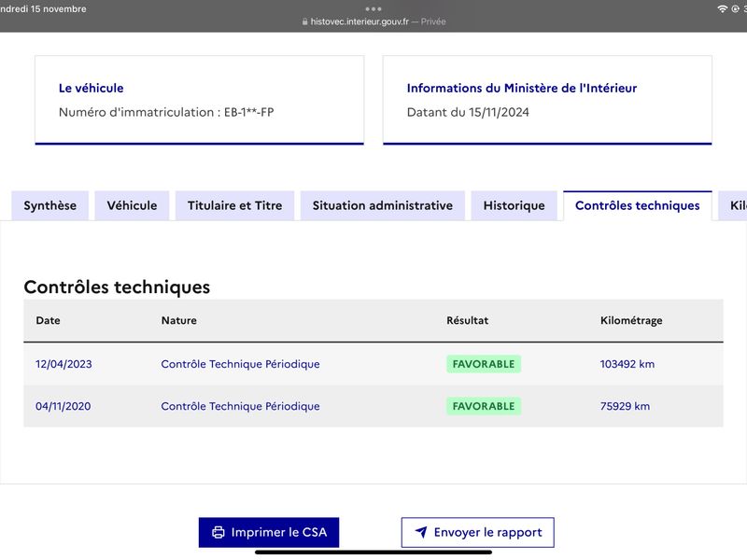Click the Résultat column header
The height and width of the screenshot is (560, 747).
(x=468, y=320)
